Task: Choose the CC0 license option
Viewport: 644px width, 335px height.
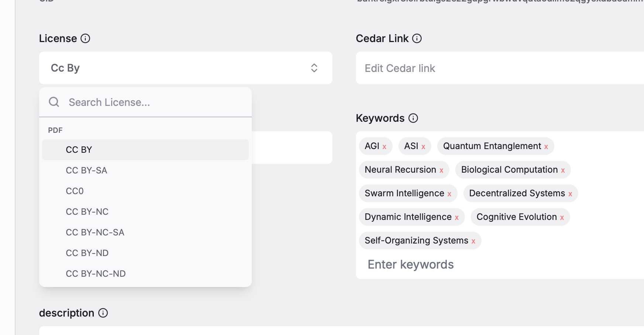Action: (x=75, y=191)
